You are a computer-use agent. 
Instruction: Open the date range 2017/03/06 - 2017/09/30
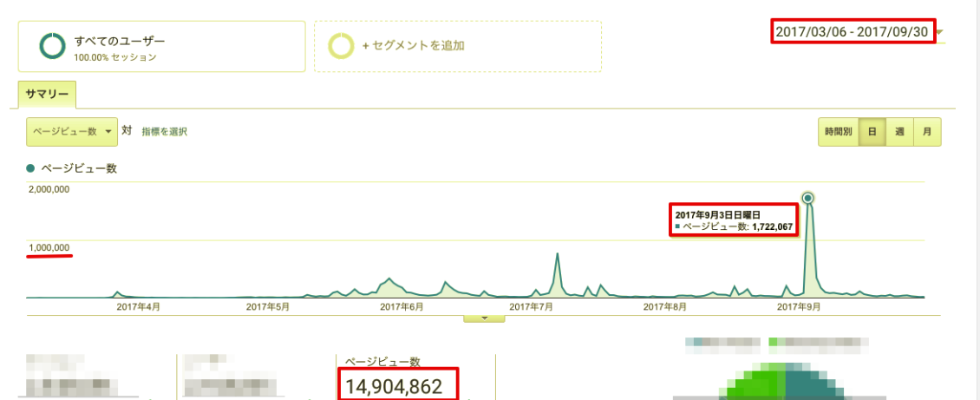click(x=853, y=30)
